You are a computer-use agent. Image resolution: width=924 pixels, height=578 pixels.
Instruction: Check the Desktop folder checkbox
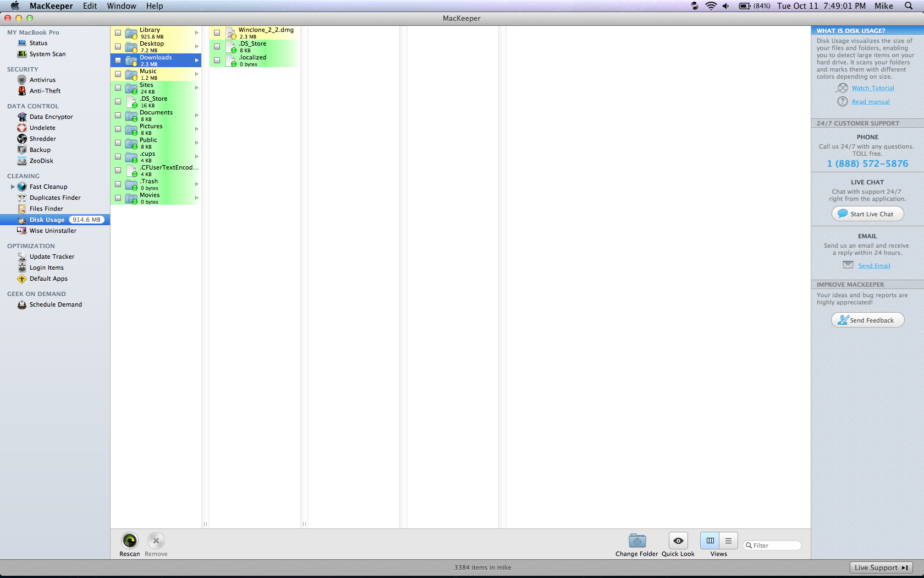pyautogui.click(x=118, y=47)
